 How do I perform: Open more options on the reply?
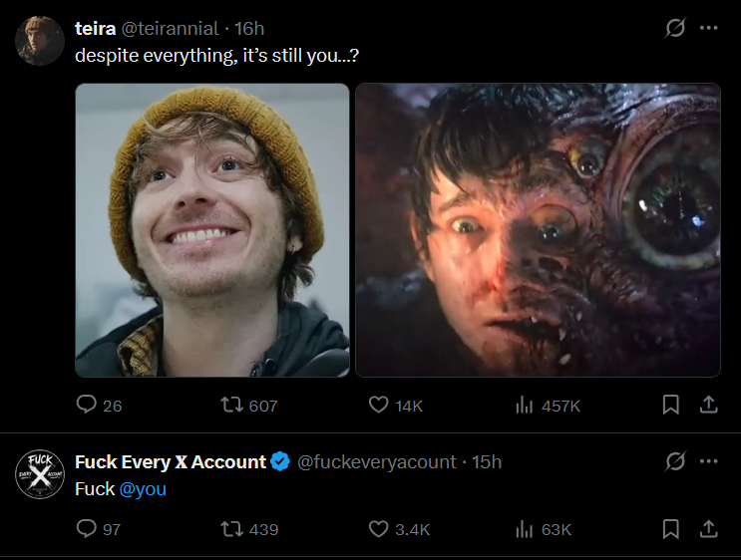[708, 461]
